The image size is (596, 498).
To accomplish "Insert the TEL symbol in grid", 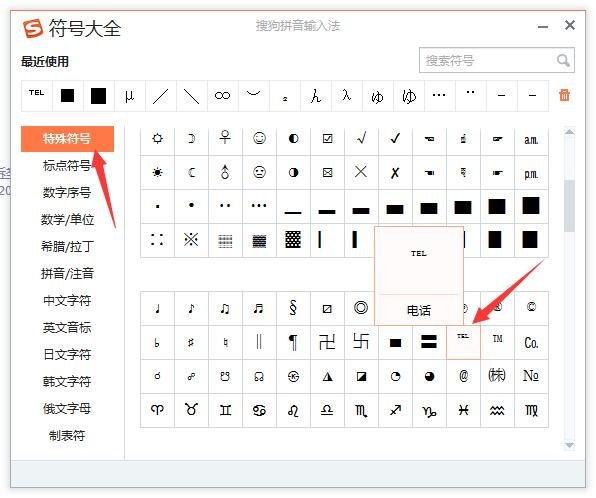I will 463,342.
